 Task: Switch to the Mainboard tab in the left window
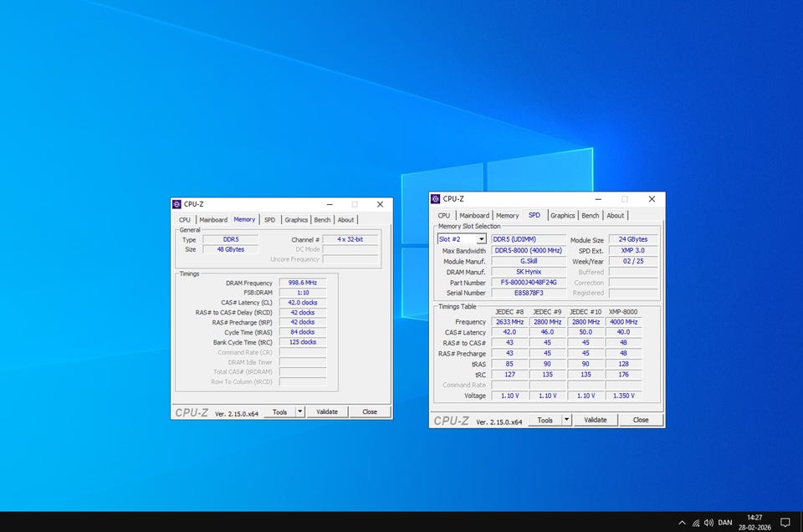click(213, 220)
